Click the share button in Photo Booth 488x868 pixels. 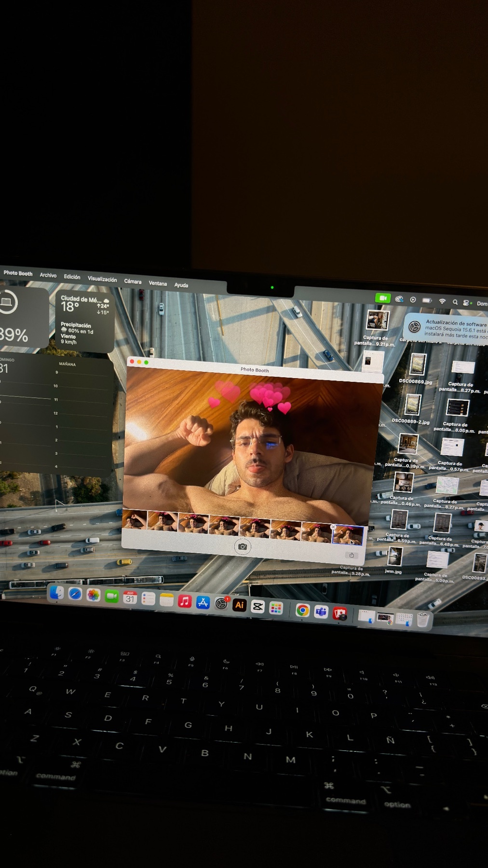(352, 555)
